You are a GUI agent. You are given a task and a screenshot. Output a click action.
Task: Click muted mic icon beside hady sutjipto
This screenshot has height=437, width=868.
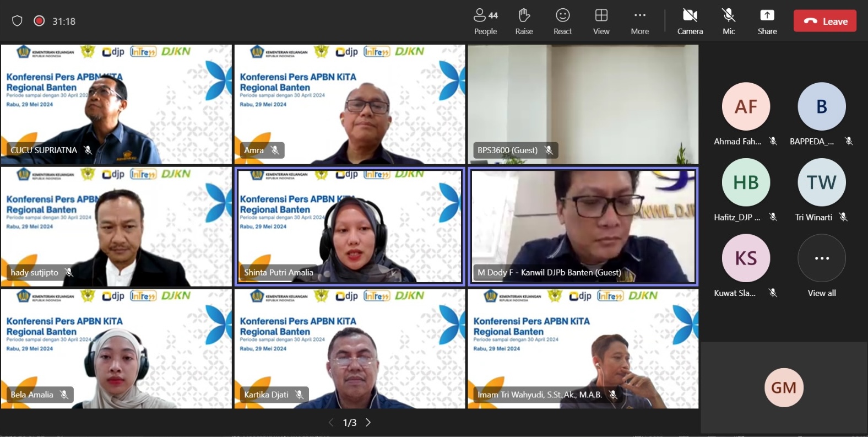click(x=69, y=272)
